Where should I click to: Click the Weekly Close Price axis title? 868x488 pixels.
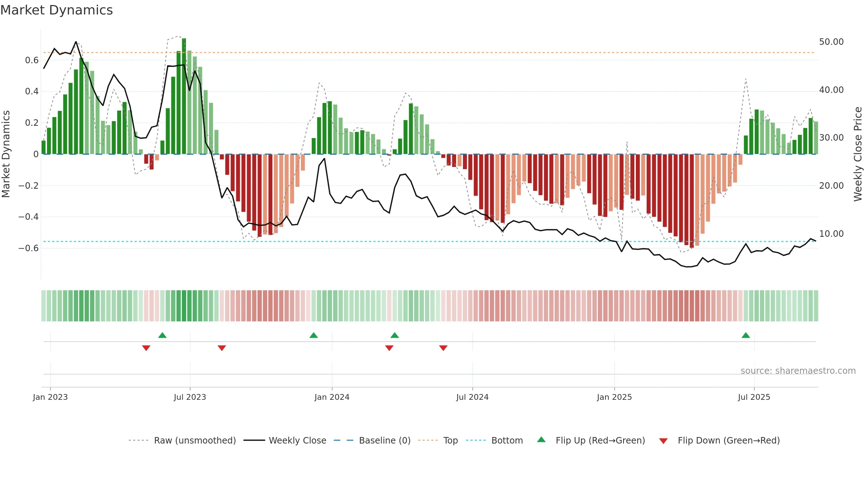(858, 154)
